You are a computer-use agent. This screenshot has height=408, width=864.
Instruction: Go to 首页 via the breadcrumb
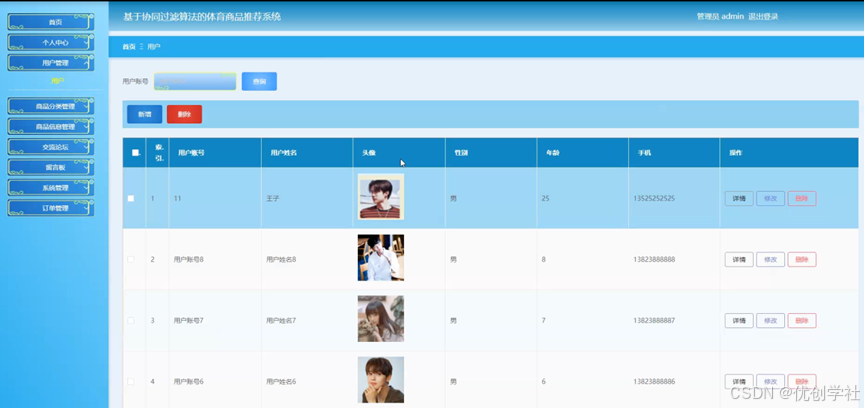tap(129, 47)
